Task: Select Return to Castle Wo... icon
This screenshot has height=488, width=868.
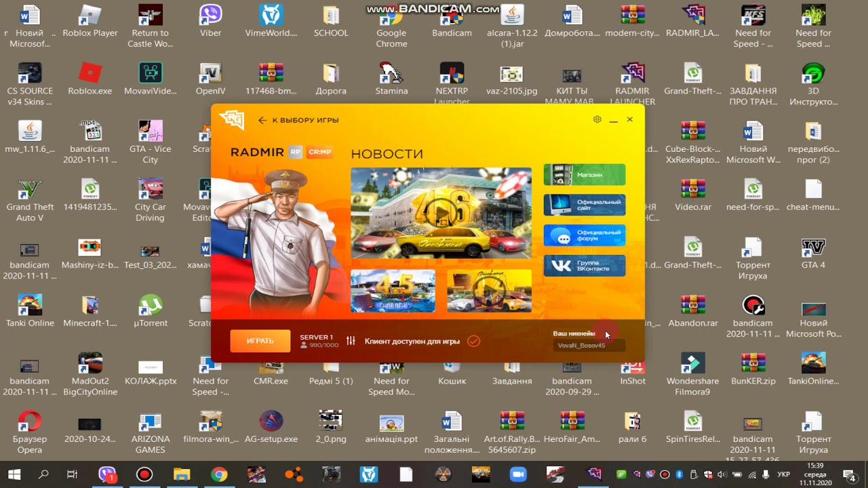Action: coord(150,27)
